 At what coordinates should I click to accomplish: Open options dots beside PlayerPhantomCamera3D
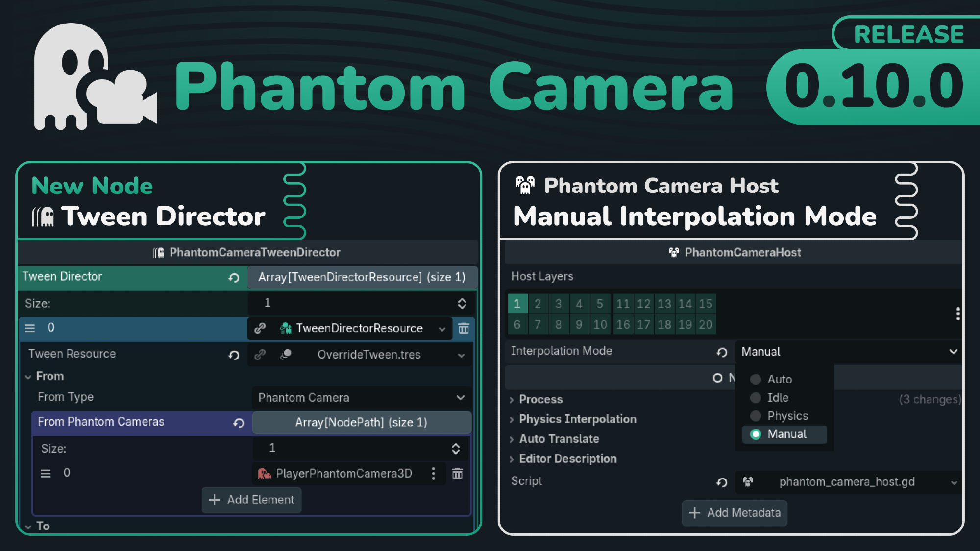(x=433, y=474)
